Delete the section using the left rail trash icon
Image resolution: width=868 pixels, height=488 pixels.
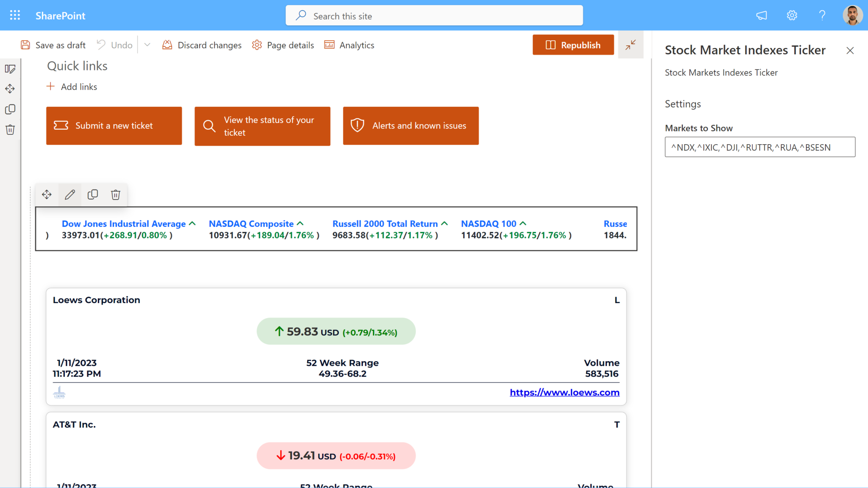10,130
